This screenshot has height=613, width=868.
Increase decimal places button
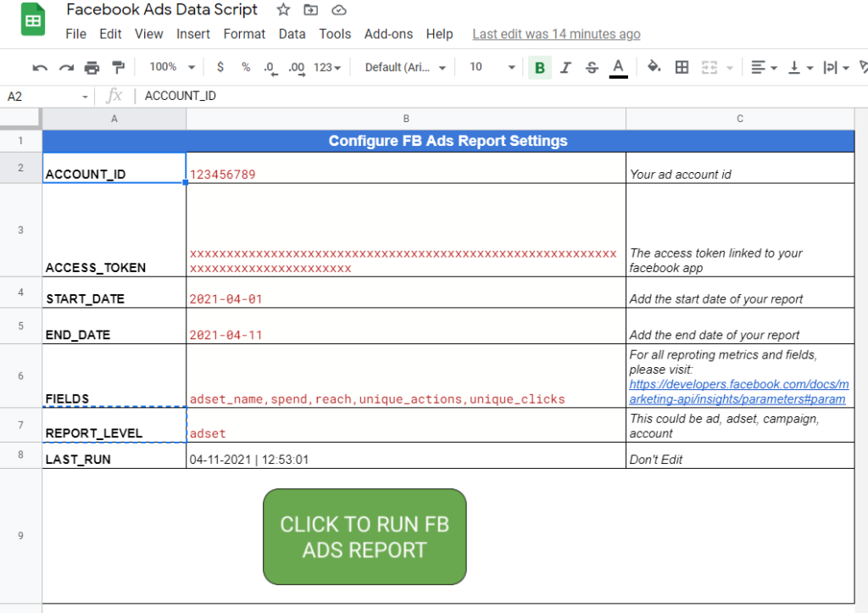tap(297, 68)
